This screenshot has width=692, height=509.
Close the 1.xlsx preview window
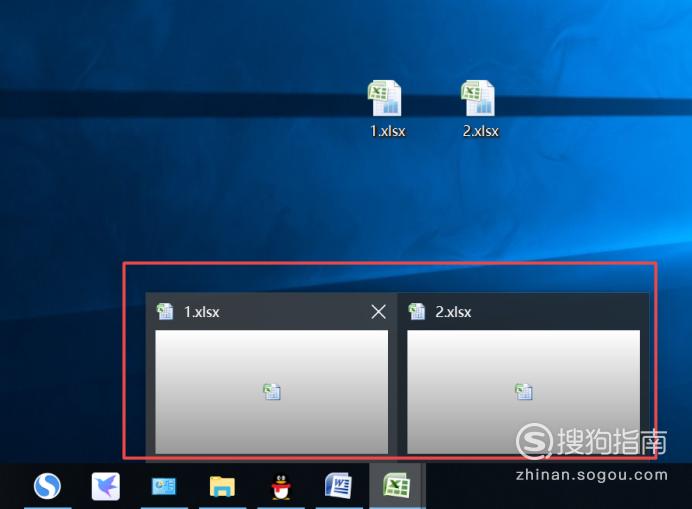click(x=379, y=312)
